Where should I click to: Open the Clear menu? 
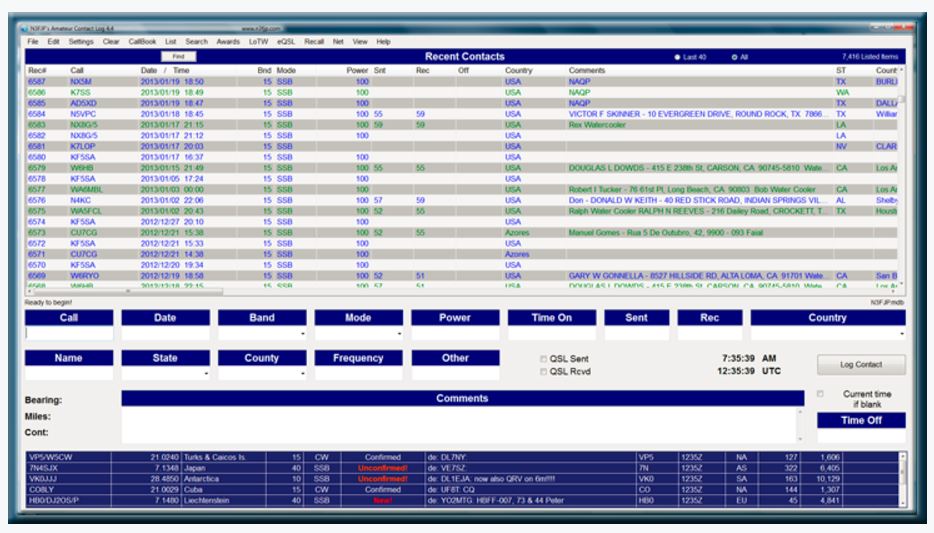[111, 42]
